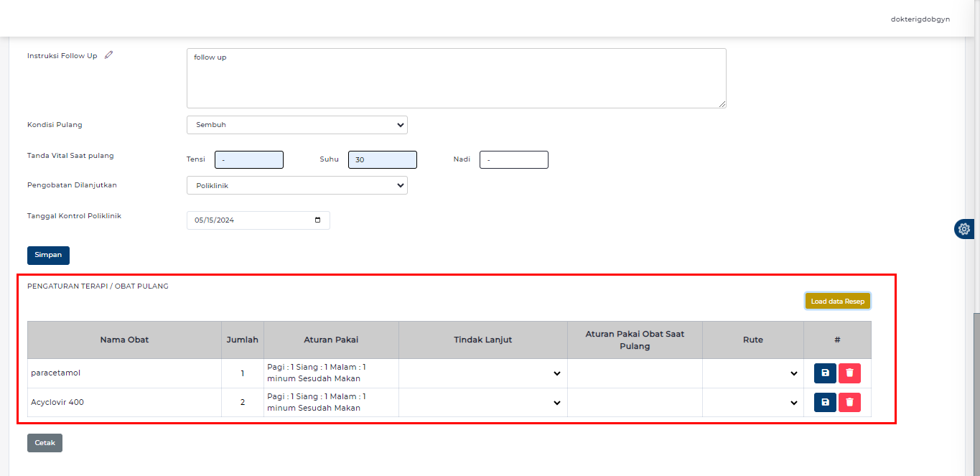The image size is (980, 476).
Task: Open calendar picker in Tanggal Kontrol Poliklinik
Action: pyautogui.click(x=318, y=220)
